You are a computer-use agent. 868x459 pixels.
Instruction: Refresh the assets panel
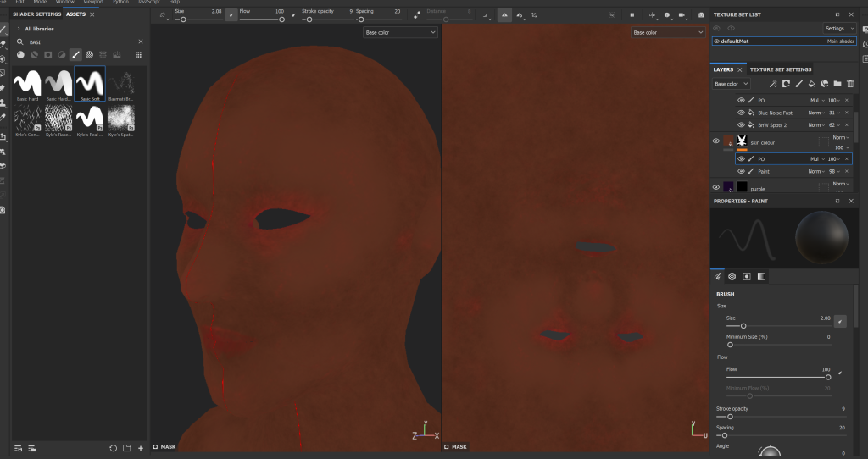(x=113, y=448)
